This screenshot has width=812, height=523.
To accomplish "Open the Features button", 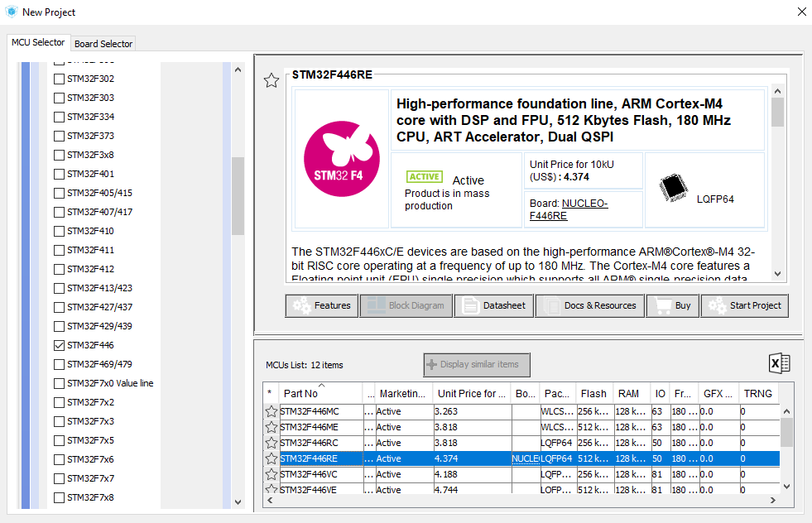I will [322, 305].
